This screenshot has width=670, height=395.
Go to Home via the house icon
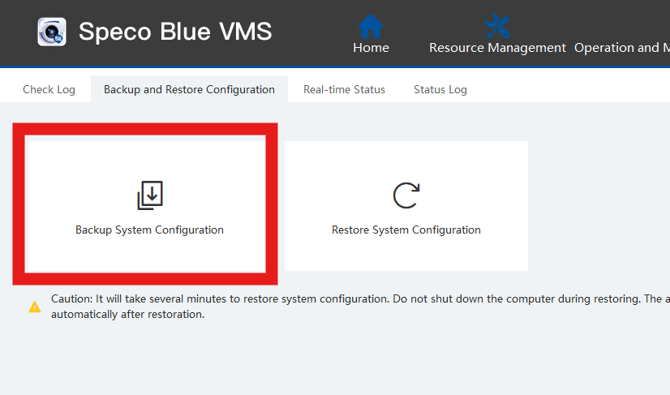(370, 27)
